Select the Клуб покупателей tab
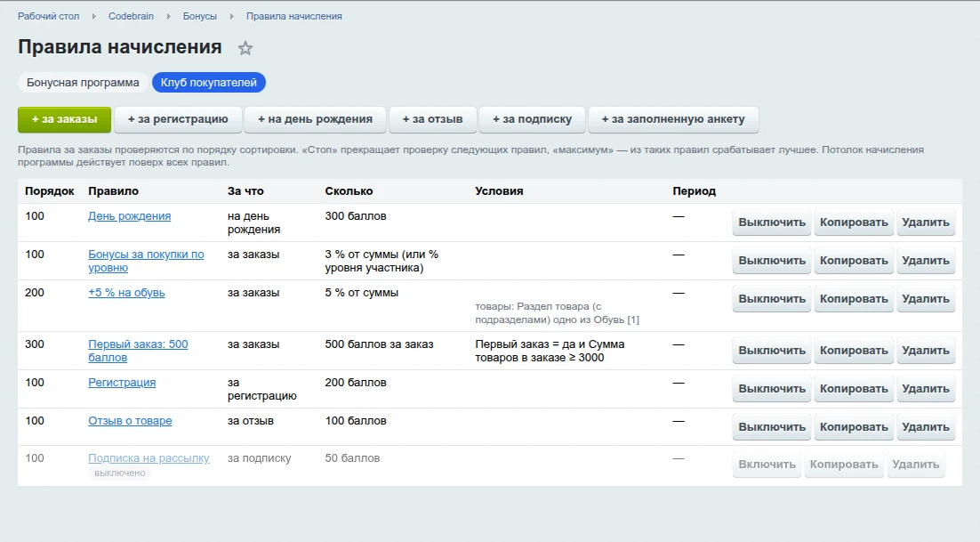This screenshot has height=542, width=980. 209,83
